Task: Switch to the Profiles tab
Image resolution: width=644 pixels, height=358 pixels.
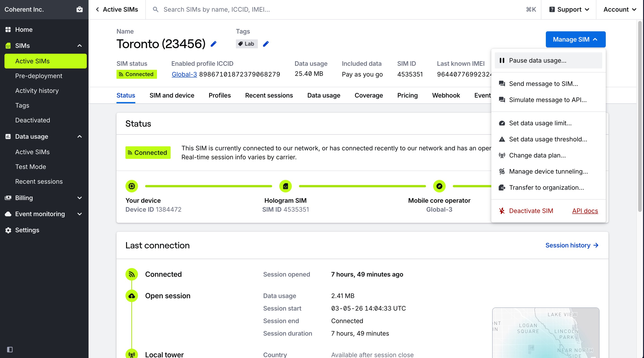Action: [220, 95]
